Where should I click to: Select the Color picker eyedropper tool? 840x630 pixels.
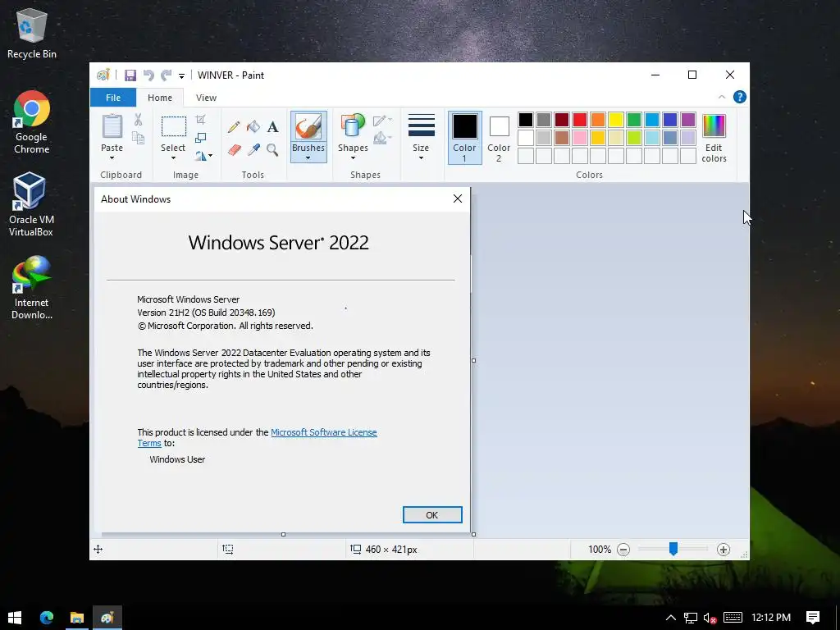(x=253, y=150)
